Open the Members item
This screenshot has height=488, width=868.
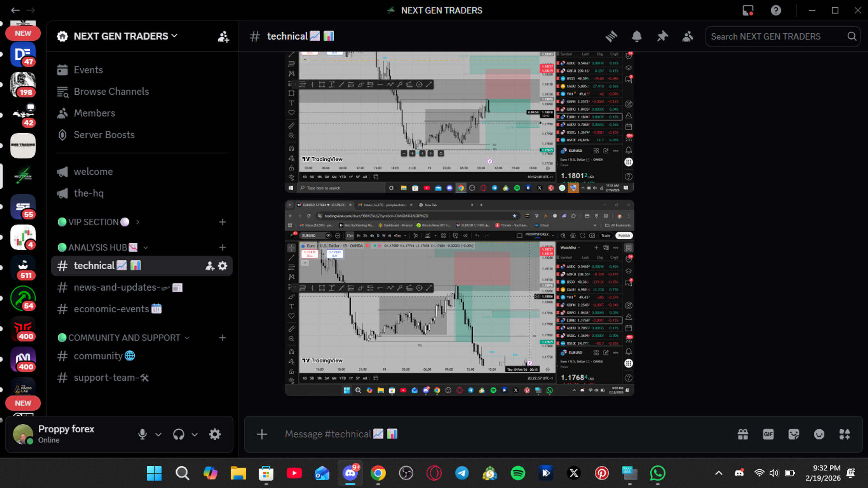(142, 113)
